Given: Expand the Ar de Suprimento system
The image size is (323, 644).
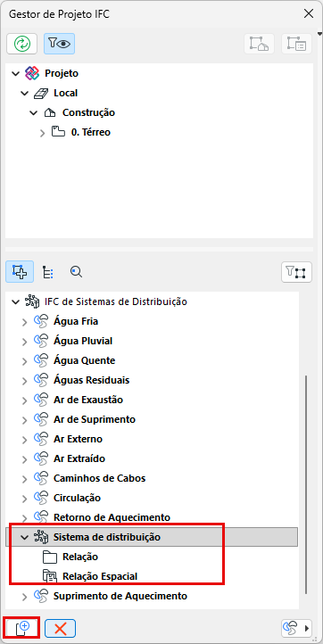Looking at the screenshot, I should pos(24,420).
